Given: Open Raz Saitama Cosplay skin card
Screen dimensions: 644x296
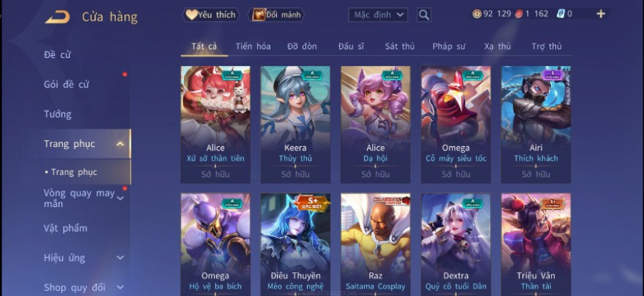Looking at the screenshot, I should click(376, 244).
